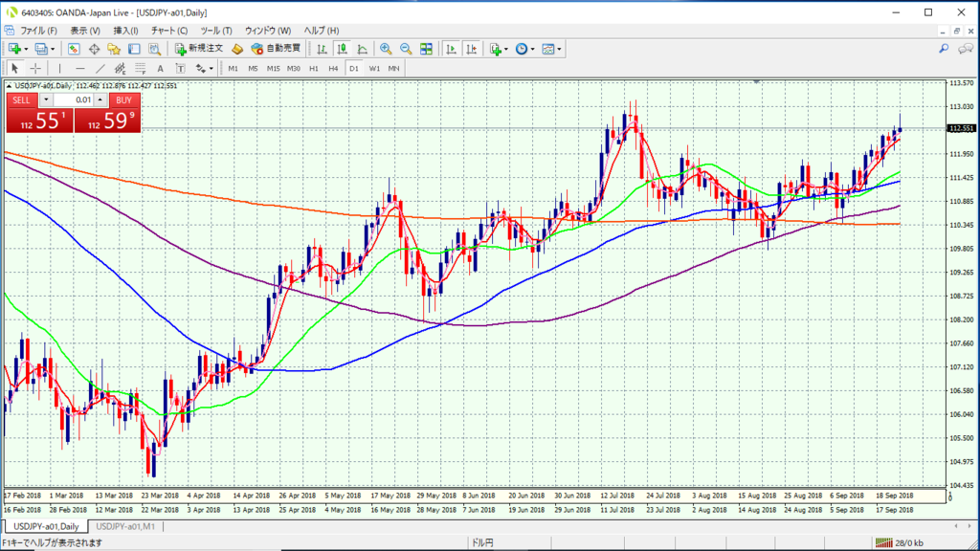Switch chart to line chart style
Screen dimensions: 980x551
[363, 49]
